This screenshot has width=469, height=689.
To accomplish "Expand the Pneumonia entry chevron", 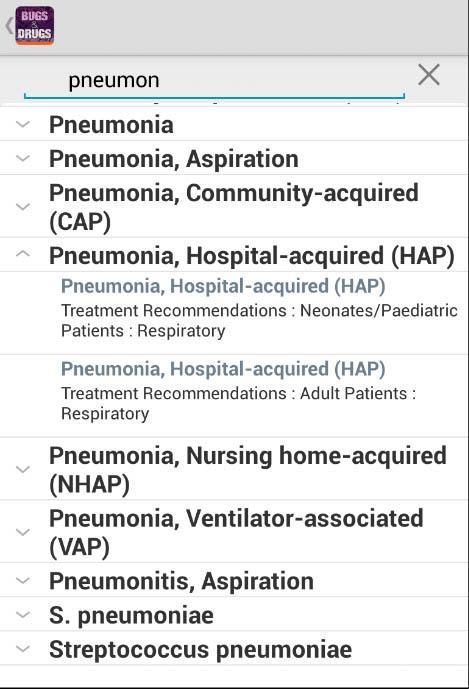I will pos(23,125).
